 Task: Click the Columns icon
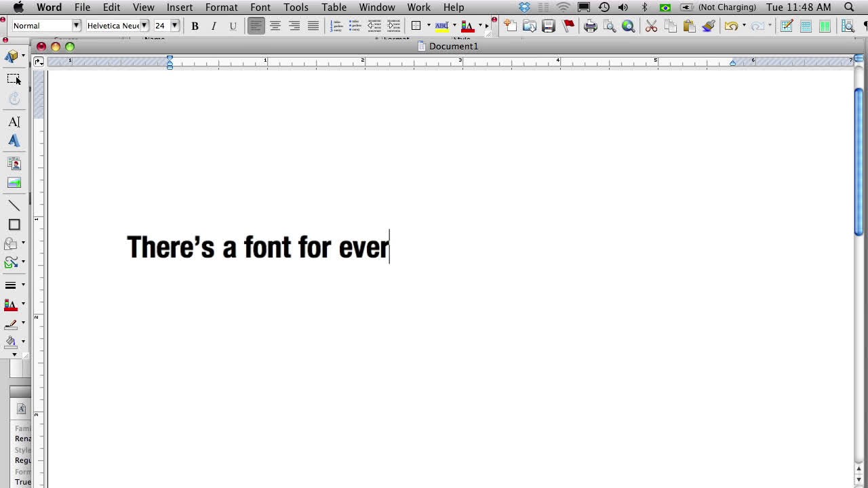click(x=825, y=26)
